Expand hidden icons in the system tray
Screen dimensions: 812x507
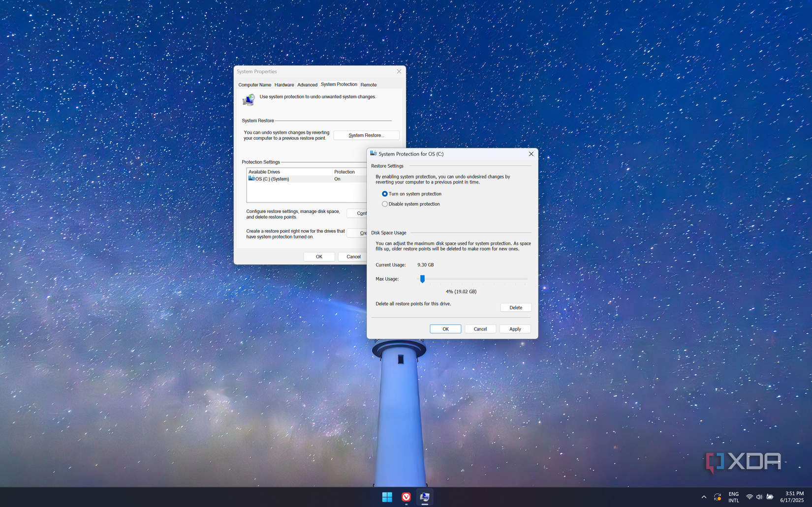click(x=704, y=497)
